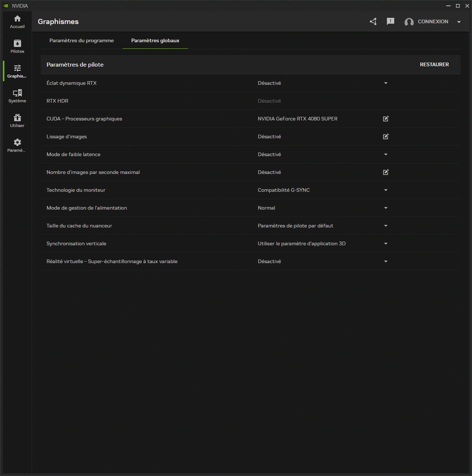Click the Synchronisation verticale label
Viewport: 472px width, 476px height.
(x=76, y=243)
